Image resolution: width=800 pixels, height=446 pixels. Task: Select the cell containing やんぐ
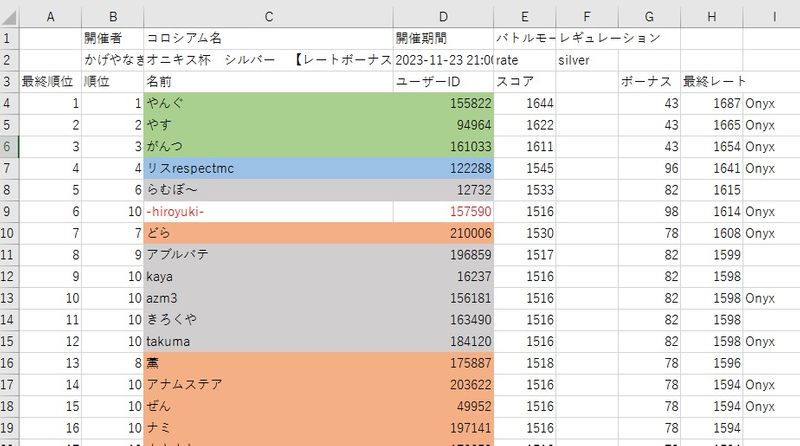(x=269, y=103)
